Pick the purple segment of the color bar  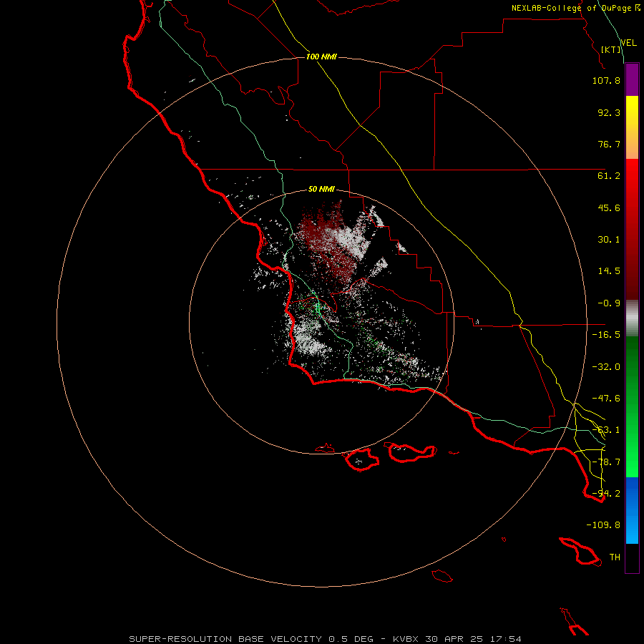632,79
